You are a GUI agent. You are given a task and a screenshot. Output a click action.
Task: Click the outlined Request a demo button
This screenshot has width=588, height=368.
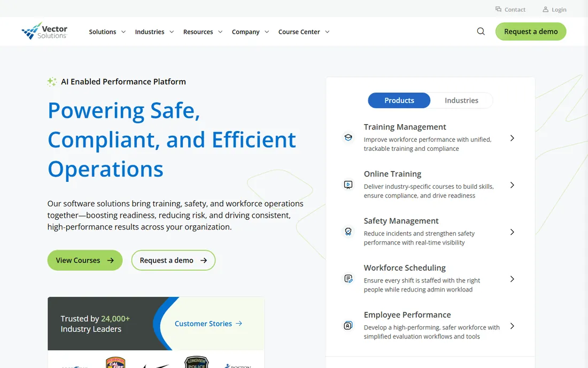point(173,260)
